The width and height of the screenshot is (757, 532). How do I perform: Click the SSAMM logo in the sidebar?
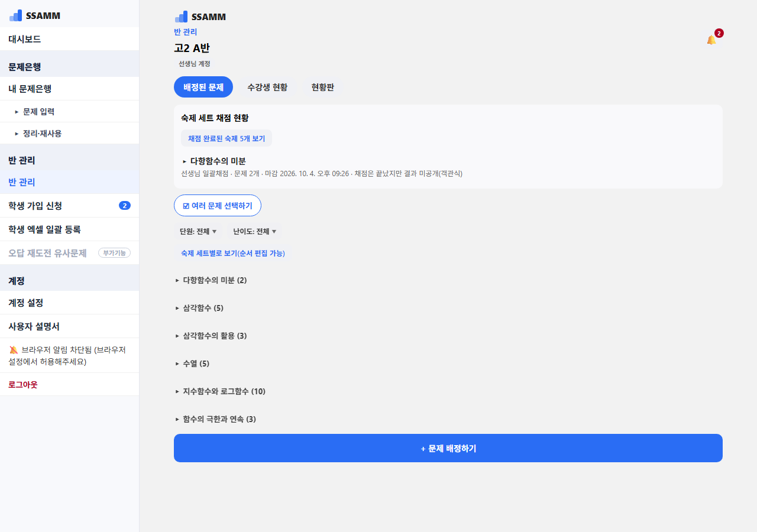(35, 15)
